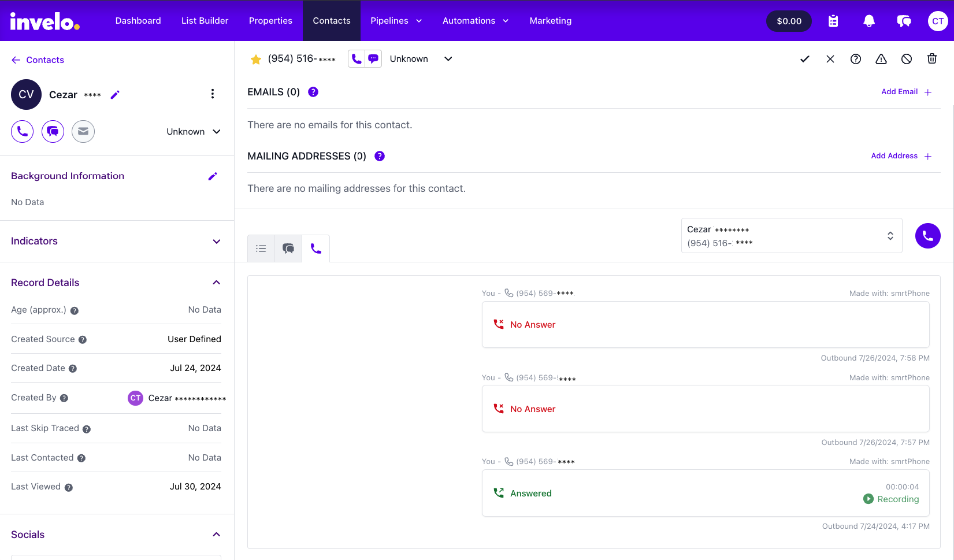Toggle the yellow star on phone number
Screen dimensions: 954x560
click(x=255, y=60)
